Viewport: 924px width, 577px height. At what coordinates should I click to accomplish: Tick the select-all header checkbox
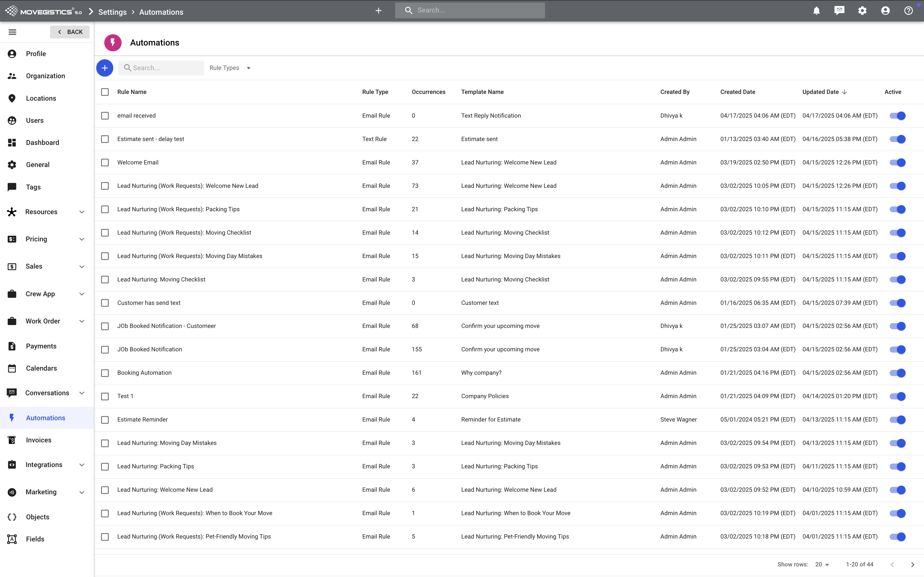105,92
